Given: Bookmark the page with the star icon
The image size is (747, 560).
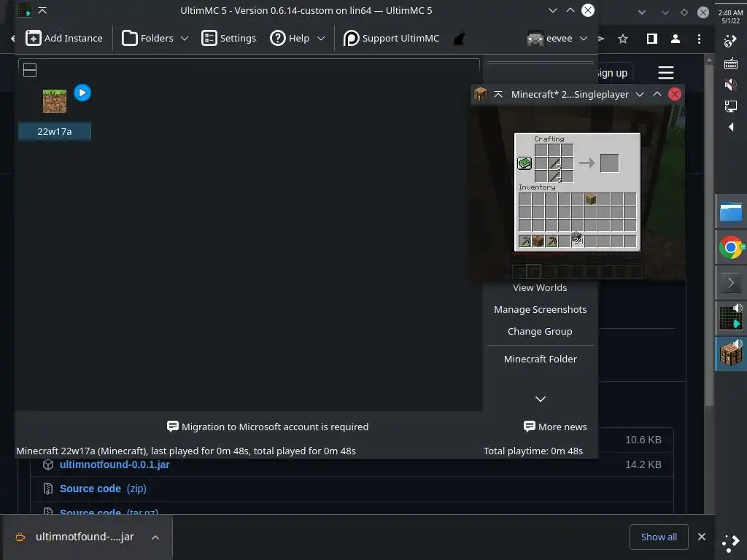Looking at the screenshot, I should pos(623,39).
